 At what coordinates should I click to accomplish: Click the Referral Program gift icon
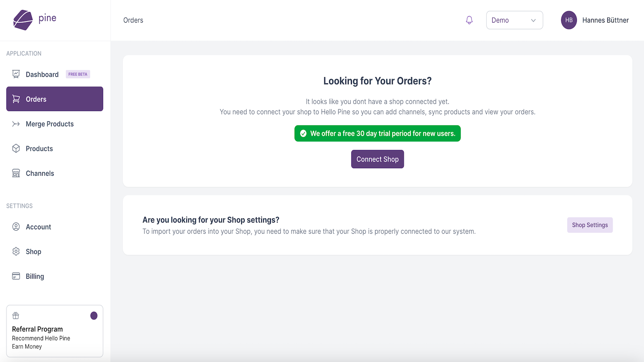click(x=16, y=316)
